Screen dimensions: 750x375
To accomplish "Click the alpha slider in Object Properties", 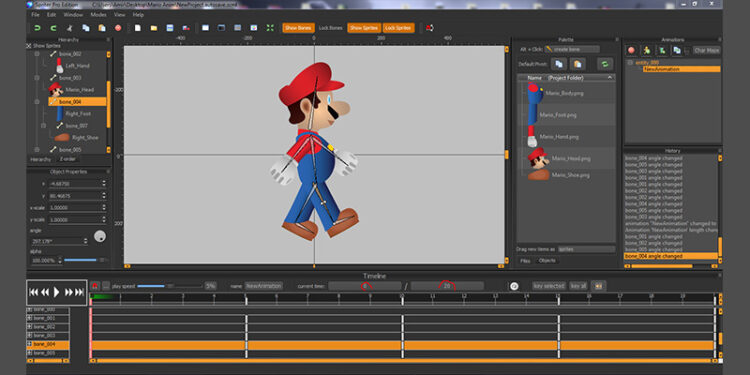I will coord(86,260).
